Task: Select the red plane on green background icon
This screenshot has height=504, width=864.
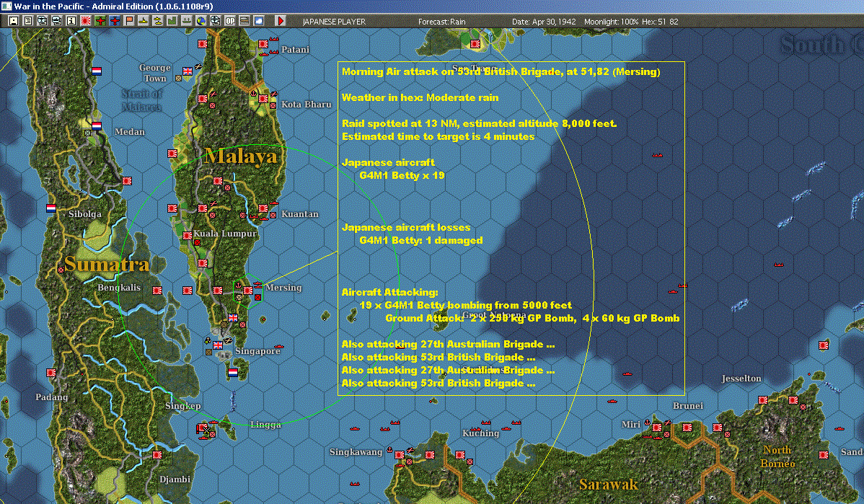Action: (100, 21)
